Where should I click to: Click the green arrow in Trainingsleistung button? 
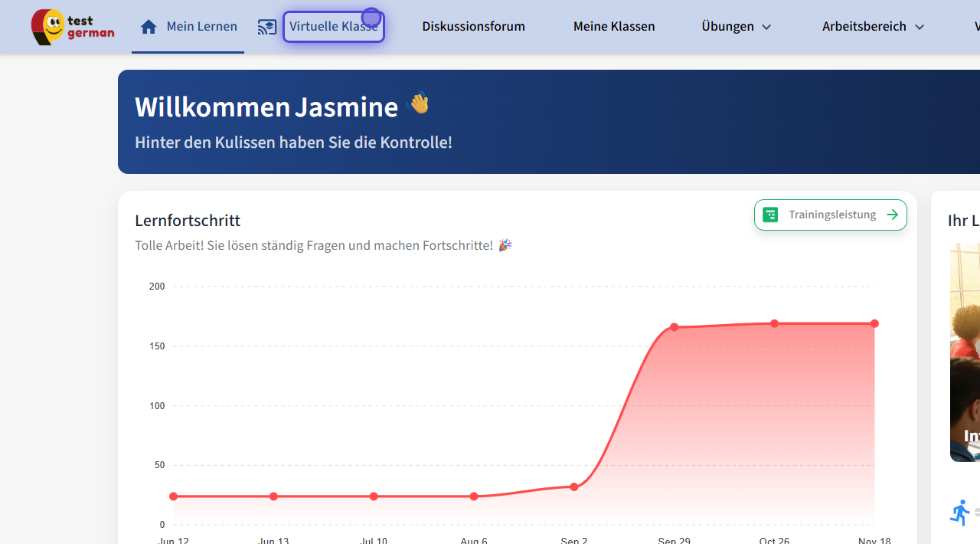892,215
